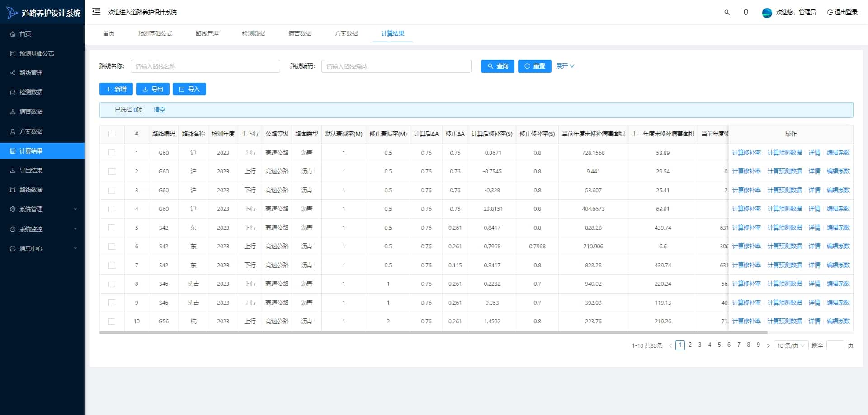Toggle the sidebar collapse hamburger icon
The image size is (868, 415).
96,12
